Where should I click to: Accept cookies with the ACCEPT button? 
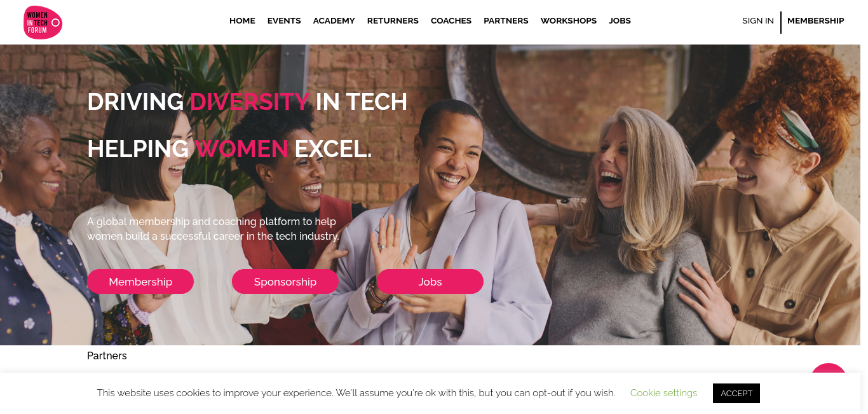(736, 393)
